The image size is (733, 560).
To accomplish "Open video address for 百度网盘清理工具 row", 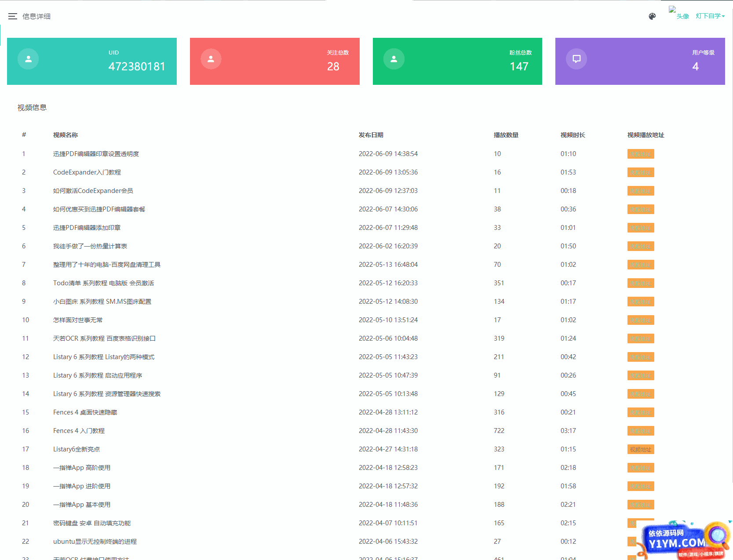I will 641,265.
